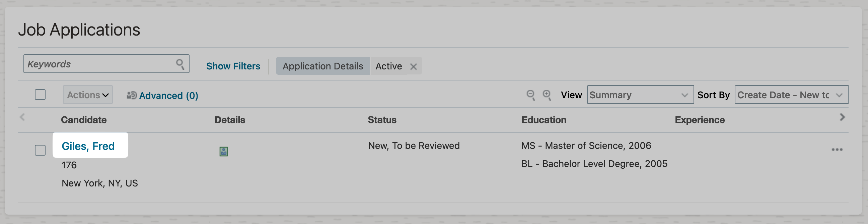The width and height of the screenshot is (868, 224).
Task: Open the Sort By Create Date dropdown
Action: tap(792, 95)
